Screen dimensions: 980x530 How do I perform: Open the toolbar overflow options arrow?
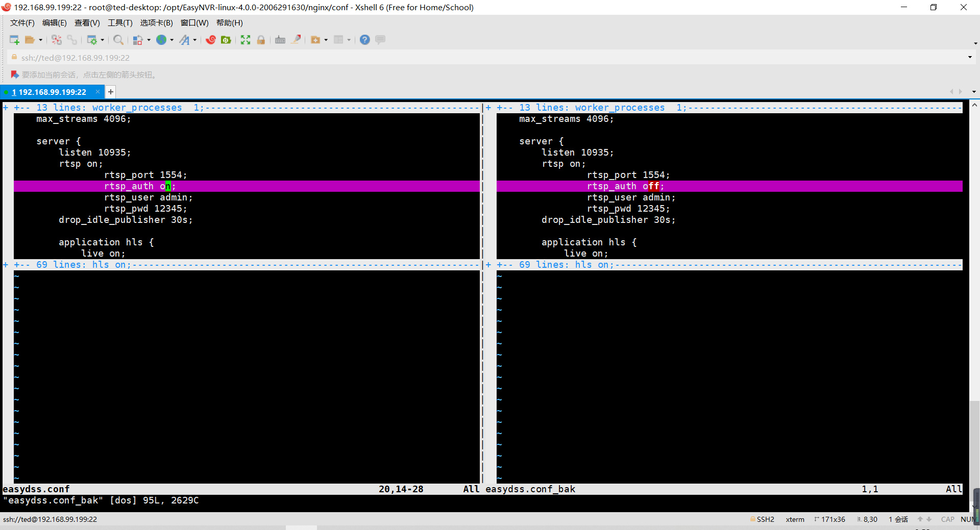(975, 43)
